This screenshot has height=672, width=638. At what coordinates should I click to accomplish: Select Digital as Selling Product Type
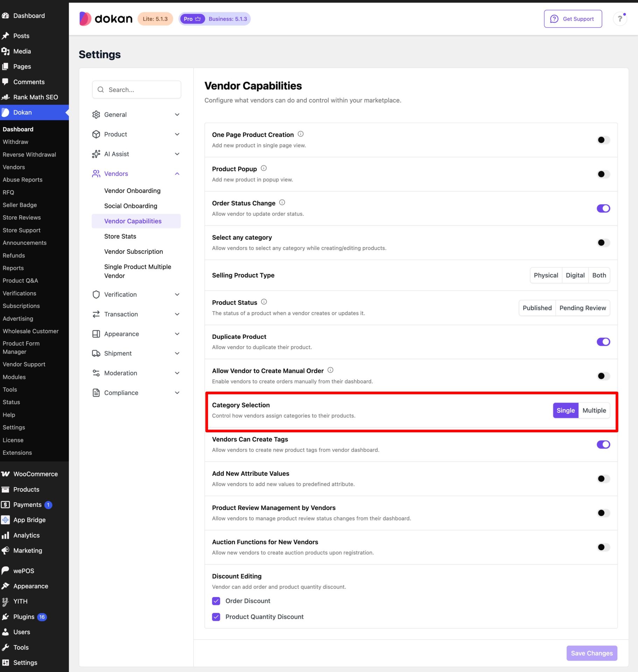click(575, 275)
